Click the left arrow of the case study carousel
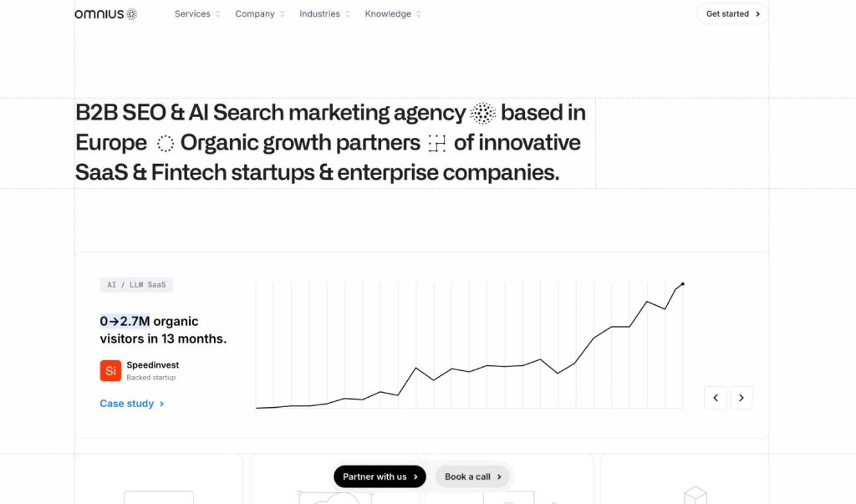The width and height of the screenshot is (856, 504). tap(715, 397)
